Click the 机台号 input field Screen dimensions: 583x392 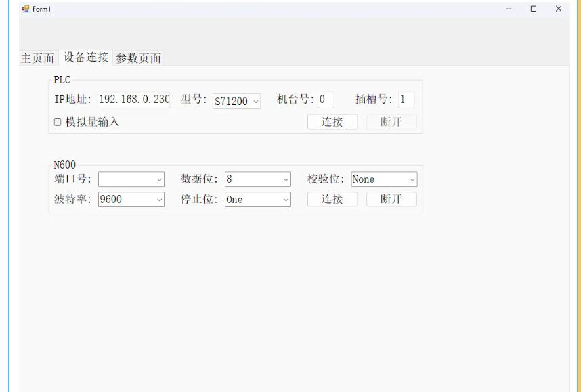[326, 100]
